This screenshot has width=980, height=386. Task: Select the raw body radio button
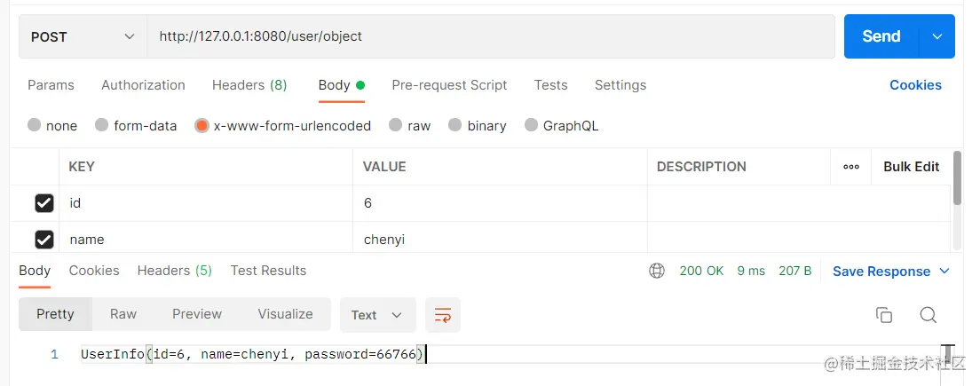395,125
